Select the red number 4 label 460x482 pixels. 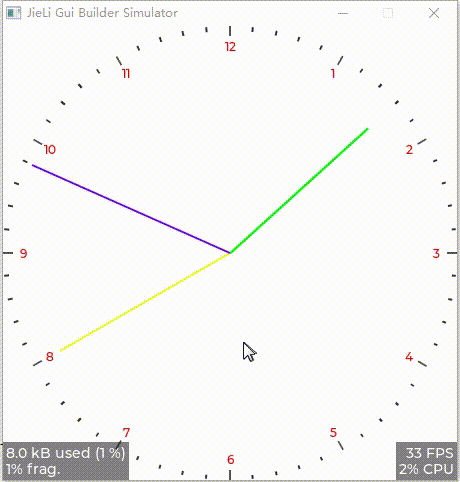click(x=409, y=357)
